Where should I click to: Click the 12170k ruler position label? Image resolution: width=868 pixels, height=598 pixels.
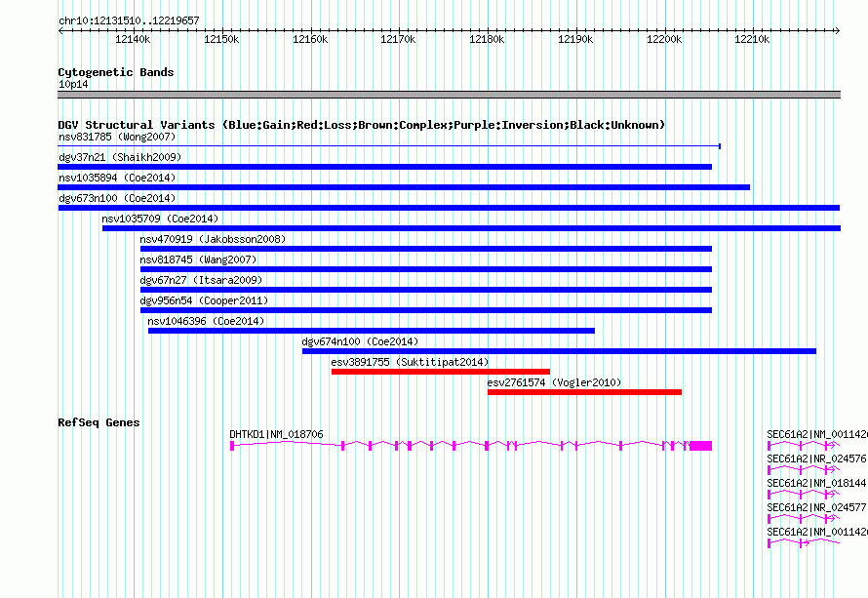click(398, 39)
